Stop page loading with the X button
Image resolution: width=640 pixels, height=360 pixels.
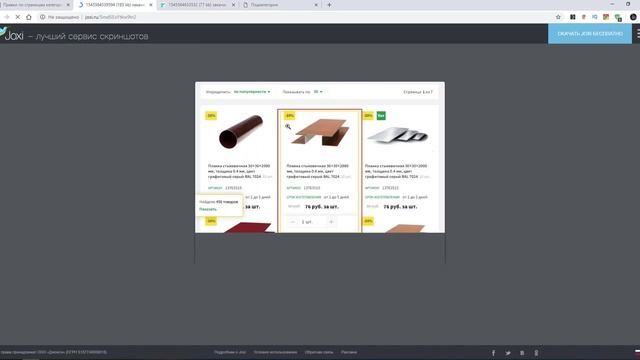18,17
